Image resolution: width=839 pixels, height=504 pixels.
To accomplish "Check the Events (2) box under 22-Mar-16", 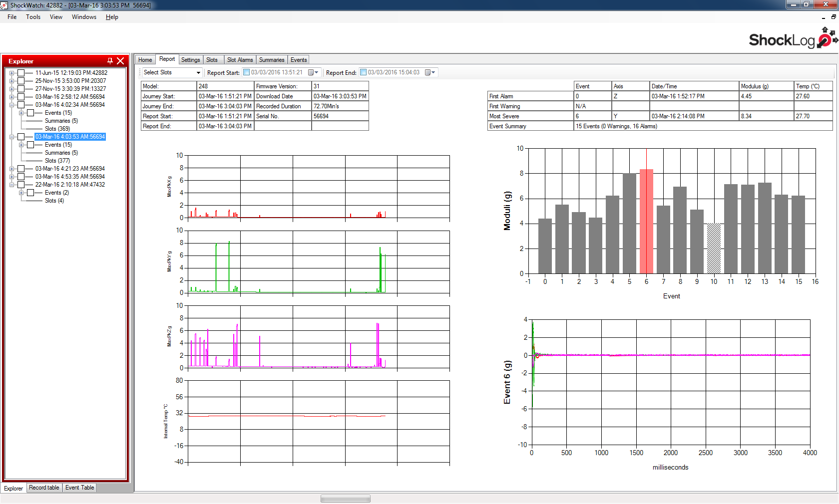I will 30,193.
